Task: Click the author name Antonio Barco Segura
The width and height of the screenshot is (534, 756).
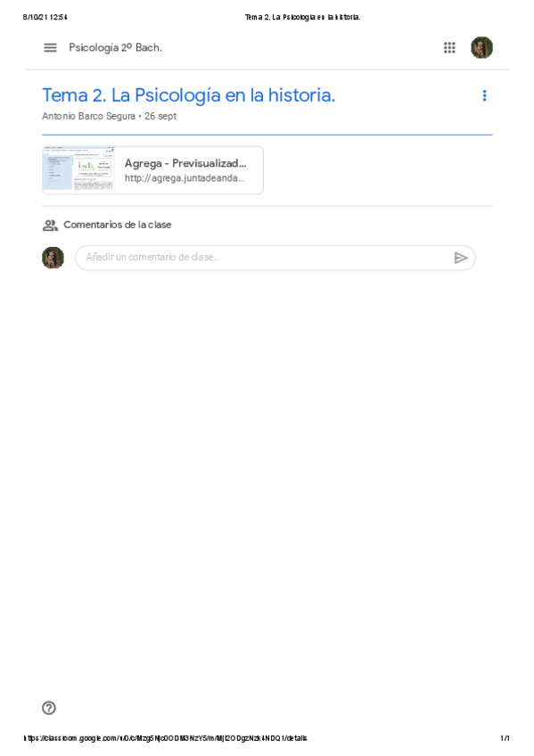Action: (x=88, y=116)
